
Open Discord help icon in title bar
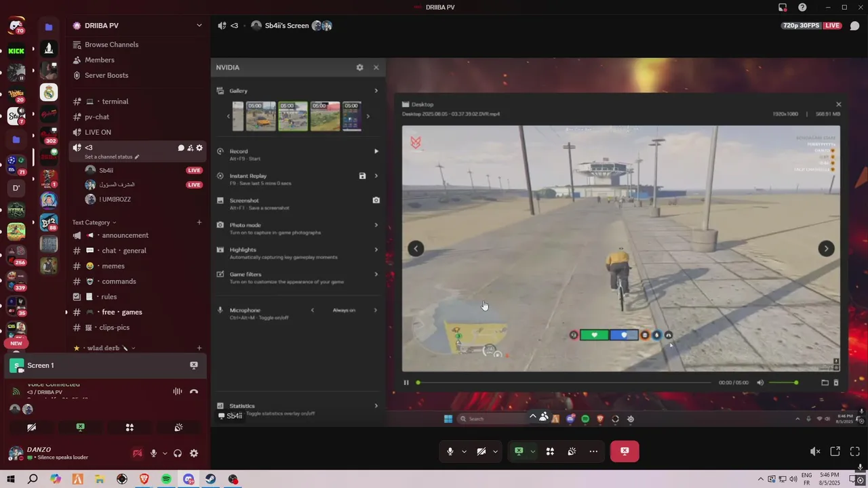tap(802, 7)
